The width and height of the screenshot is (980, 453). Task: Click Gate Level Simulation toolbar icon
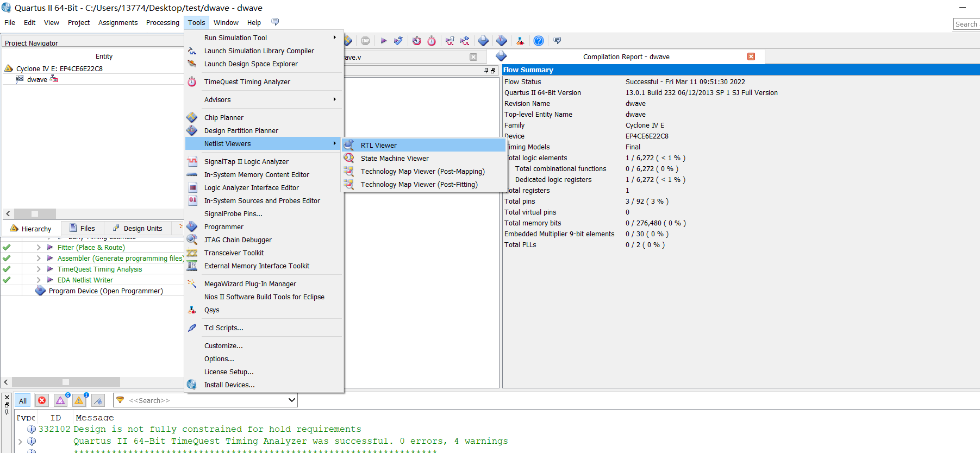(x=465, y=41)
